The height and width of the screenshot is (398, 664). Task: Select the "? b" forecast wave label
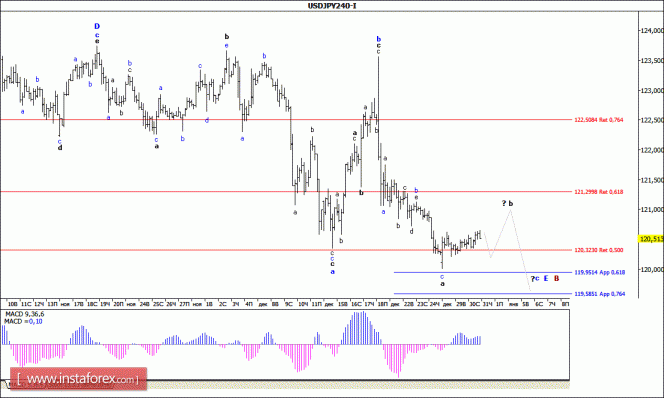click(x=507, y=203)
